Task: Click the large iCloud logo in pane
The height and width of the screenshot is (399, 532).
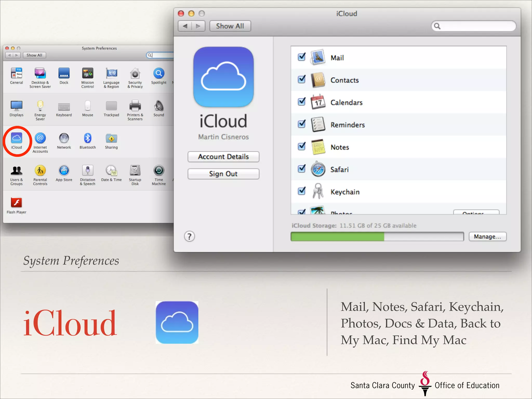Action: coord(223,77)
